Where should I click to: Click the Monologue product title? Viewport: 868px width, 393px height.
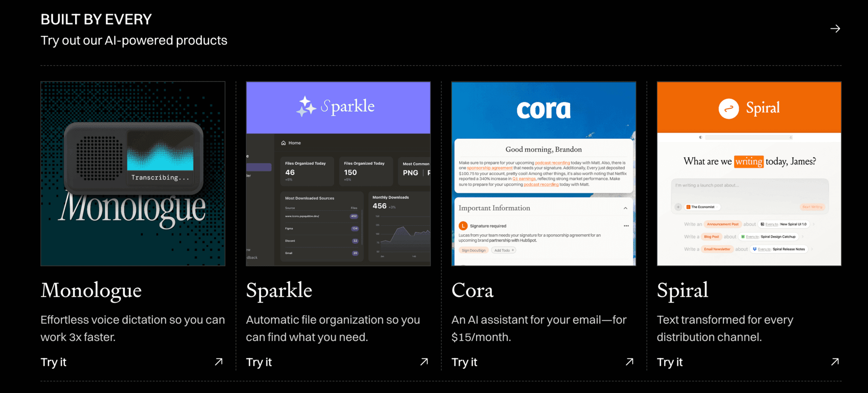(91, 291)
